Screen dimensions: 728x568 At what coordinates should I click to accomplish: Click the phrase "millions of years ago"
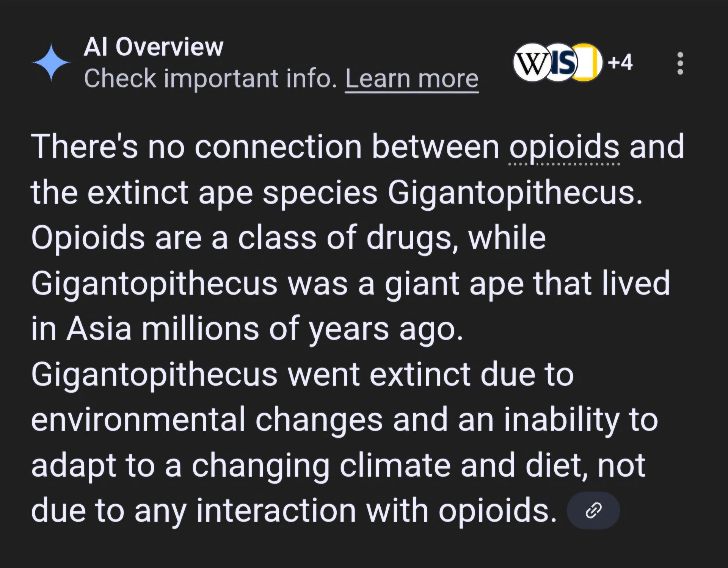pyautogui.click(x=302, y=329)
